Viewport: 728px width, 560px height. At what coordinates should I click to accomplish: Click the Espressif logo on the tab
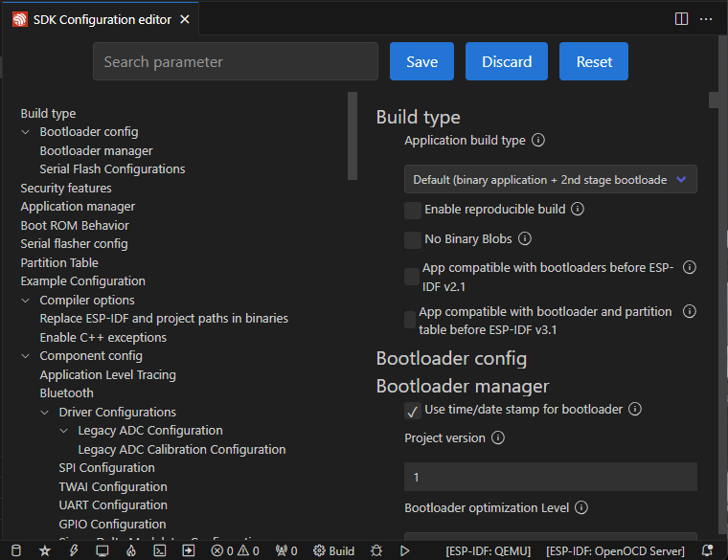pos(19,19)
